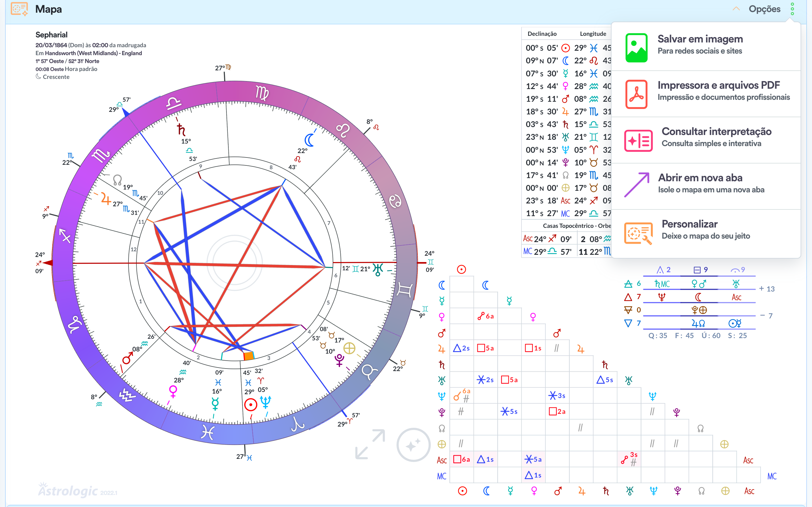Click the pink Consultar interpretação icon
812x507 pixels.
[x=638, y=140]
